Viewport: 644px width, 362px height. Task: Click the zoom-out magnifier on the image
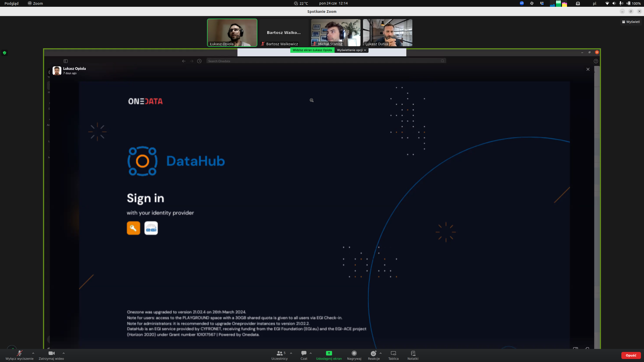[311, 100]
